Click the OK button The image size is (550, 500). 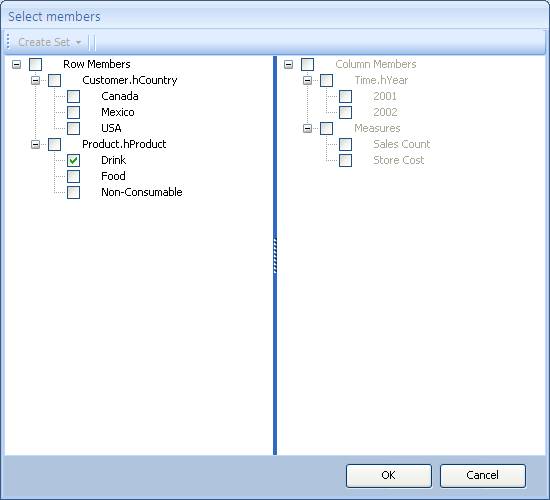coord(389,475)
